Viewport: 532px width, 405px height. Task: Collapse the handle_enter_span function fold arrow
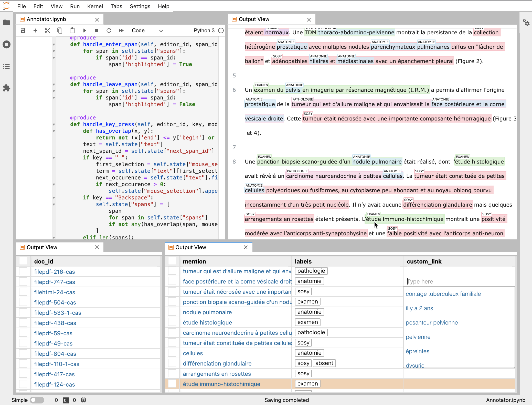point(54,44)
